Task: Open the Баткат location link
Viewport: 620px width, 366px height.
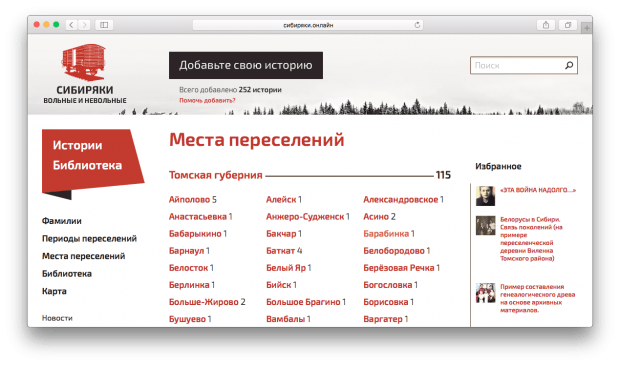Action: 280,250
